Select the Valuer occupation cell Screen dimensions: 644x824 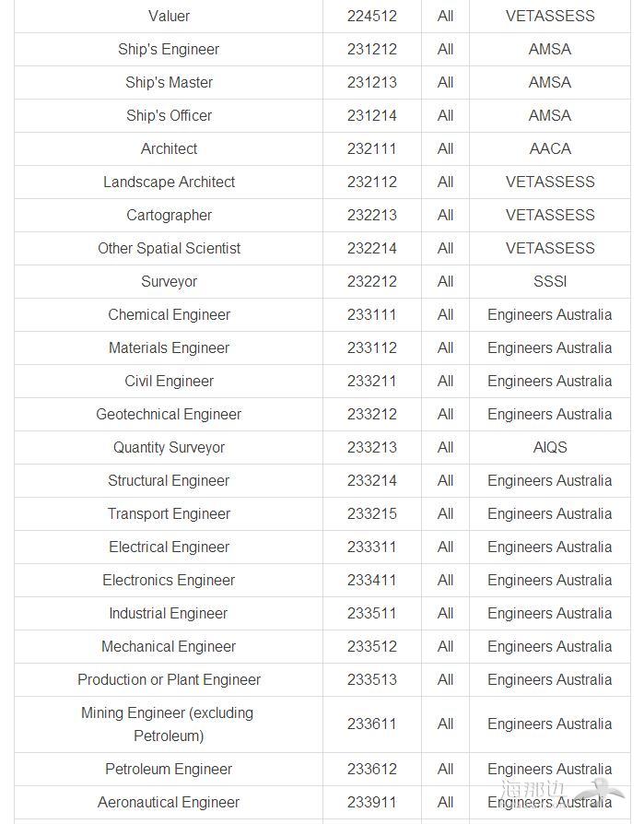(x=169, y=16)
